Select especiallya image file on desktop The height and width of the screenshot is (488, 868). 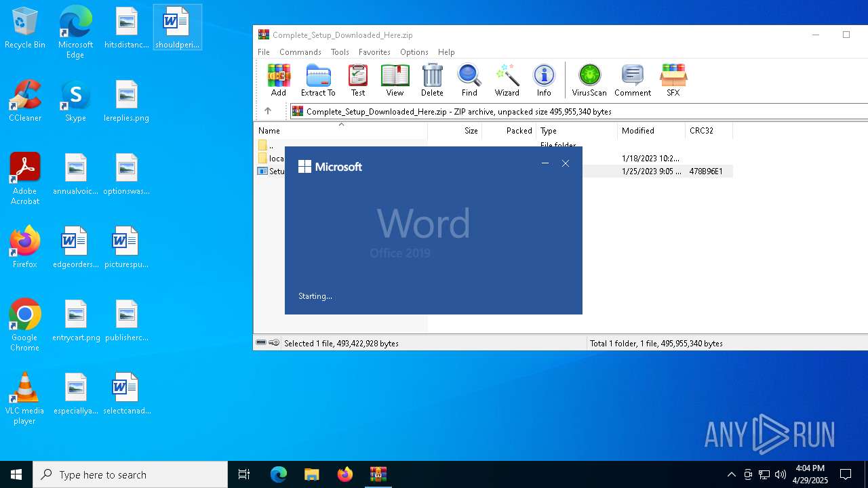point(75,394)
